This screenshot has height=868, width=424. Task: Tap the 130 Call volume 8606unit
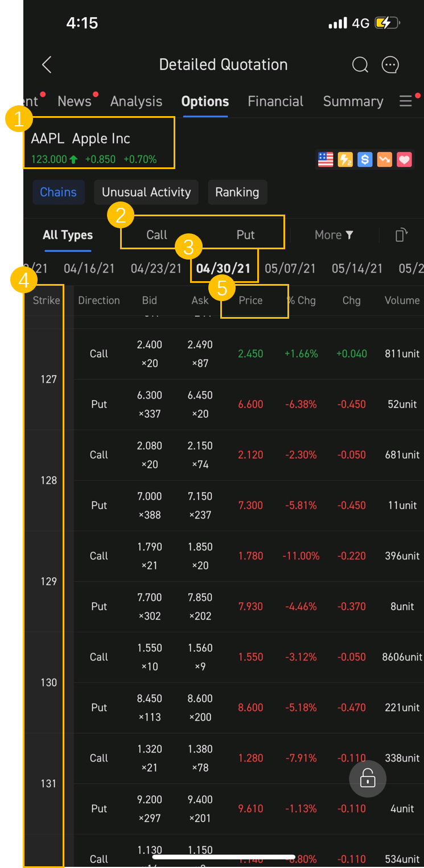point(402,657)
